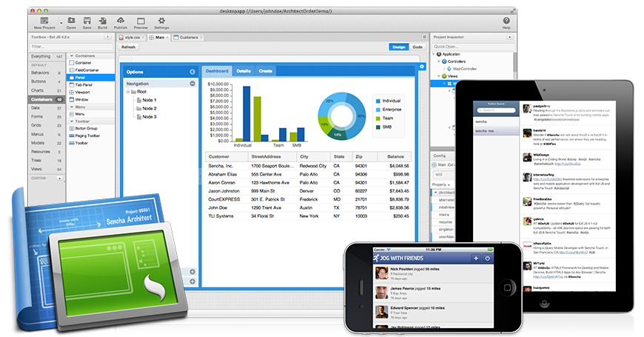This screenshot has width=644, height=337.
Task: Click the Property column sort header
Action: pos(441,184)
